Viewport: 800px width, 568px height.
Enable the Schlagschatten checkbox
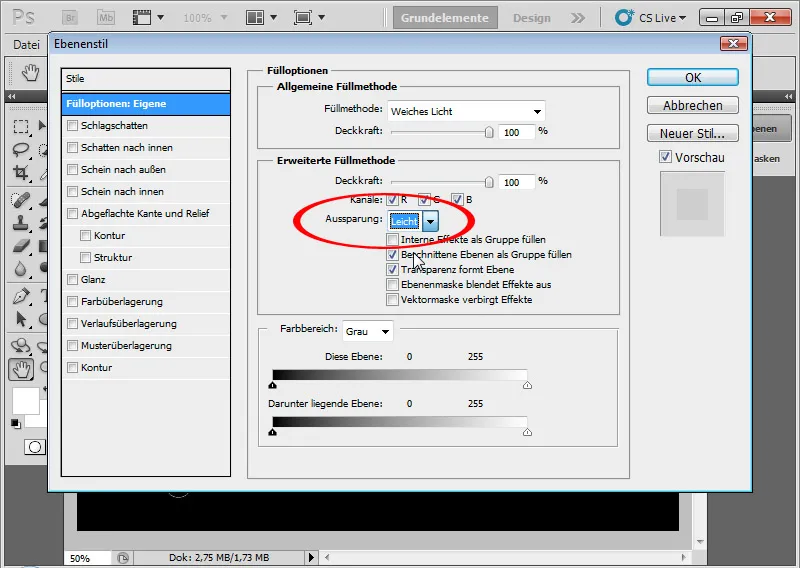[x=72, y=126]
